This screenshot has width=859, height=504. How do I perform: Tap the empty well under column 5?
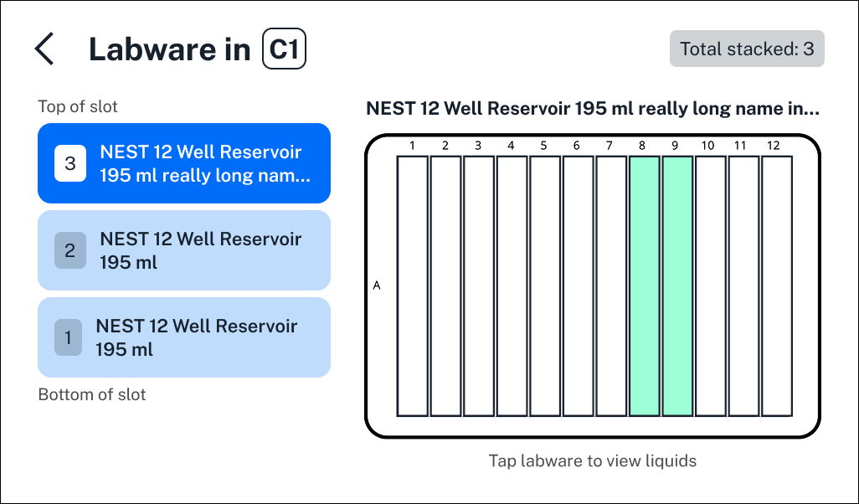click(x=545, y=286)
